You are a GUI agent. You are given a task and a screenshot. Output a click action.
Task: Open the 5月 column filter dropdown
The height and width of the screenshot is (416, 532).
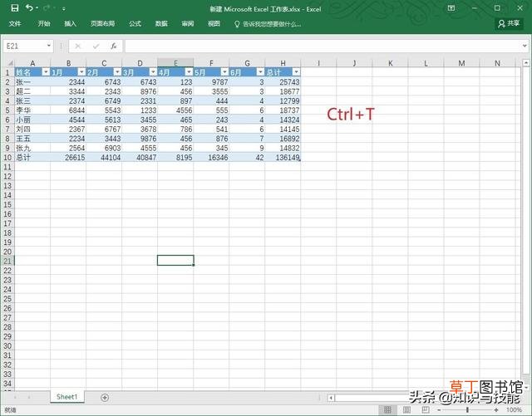click(x=224, y=72)
